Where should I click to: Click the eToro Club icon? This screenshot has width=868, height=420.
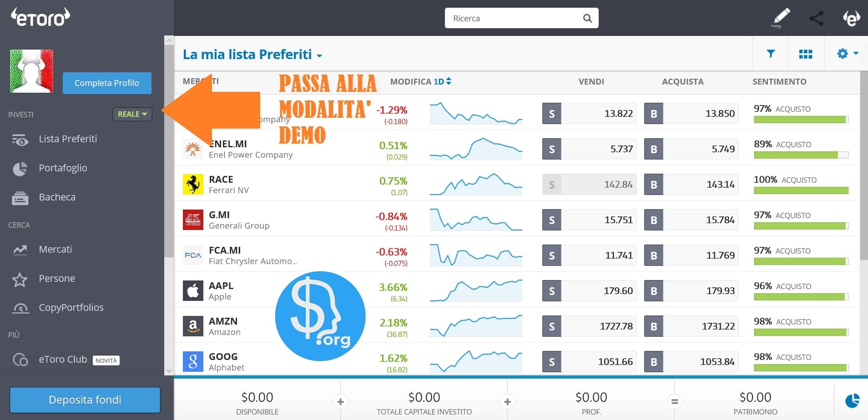[20, 360]
